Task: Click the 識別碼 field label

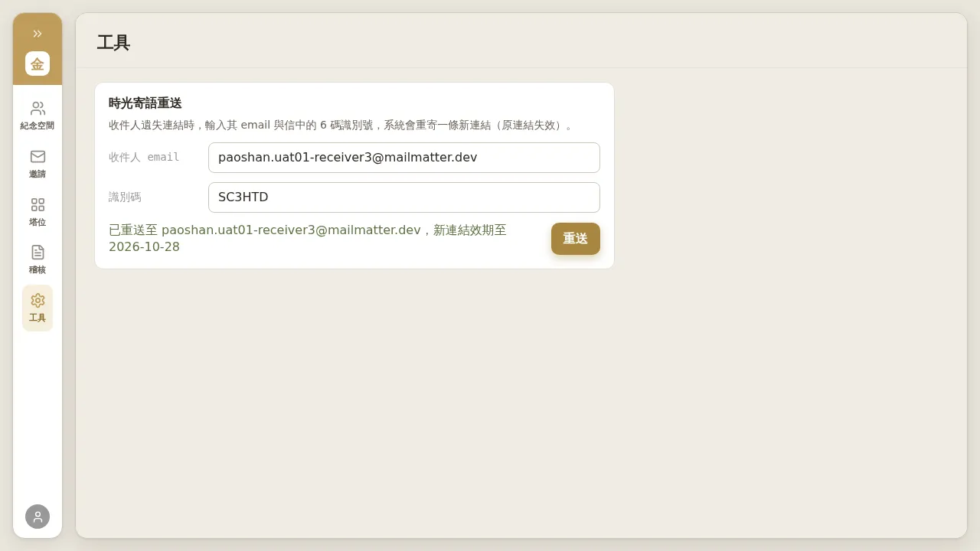Action: coord(125,197)
